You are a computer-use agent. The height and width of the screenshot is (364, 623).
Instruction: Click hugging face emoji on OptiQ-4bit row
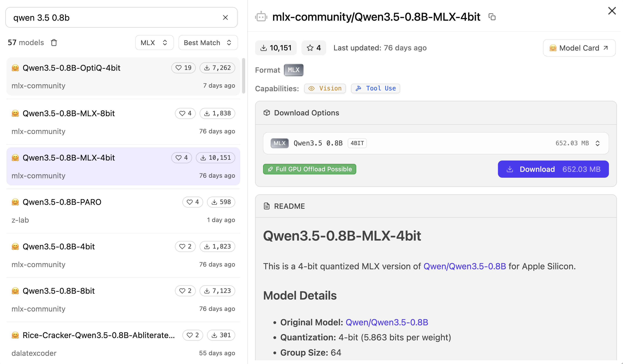[15, 68]
